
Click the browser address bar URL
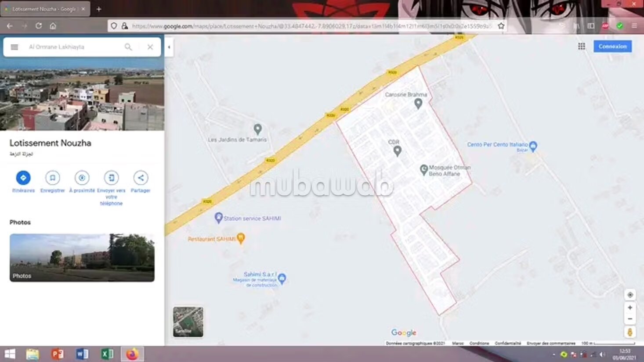pos(311,26)
